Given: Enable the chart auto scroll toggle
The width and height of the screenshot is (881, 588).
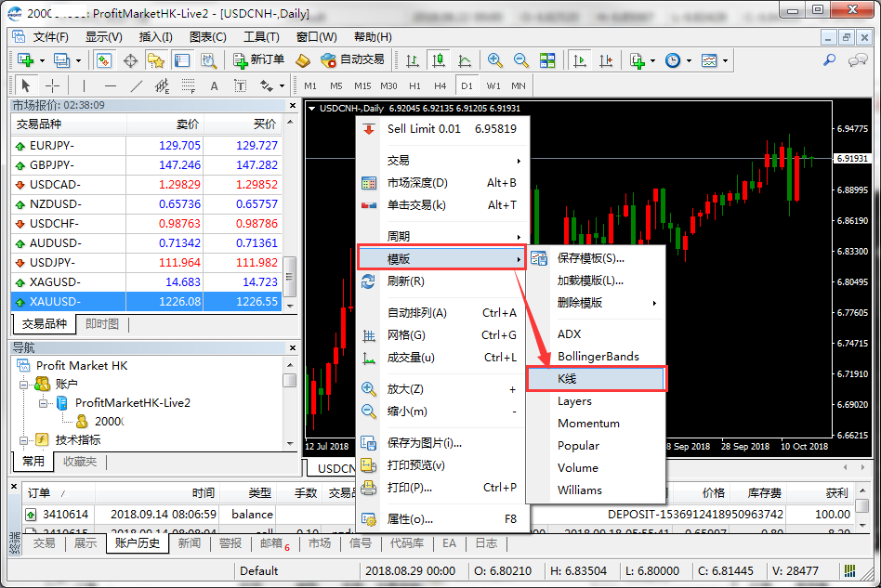Looking at the screenshot, I should click(580, 60).
